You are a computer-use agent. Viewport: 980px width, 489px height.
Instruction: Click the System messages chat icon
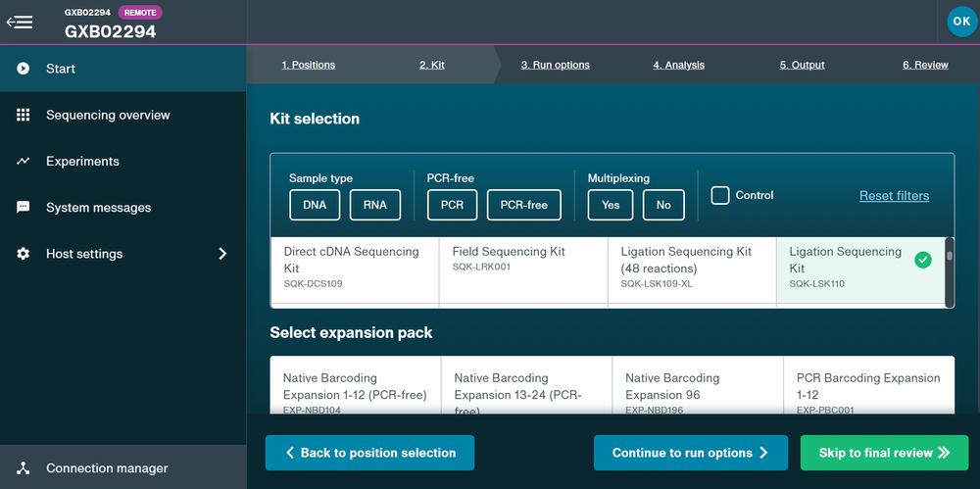[24, 208]
